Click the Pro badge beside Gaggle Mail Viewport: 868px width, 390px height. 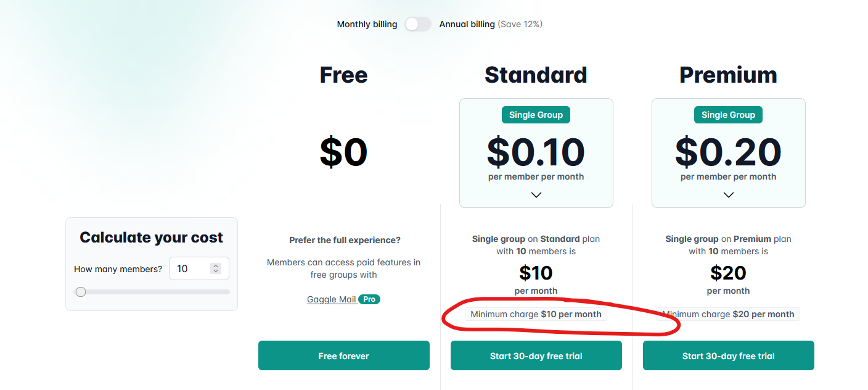[x=369, y=299]
